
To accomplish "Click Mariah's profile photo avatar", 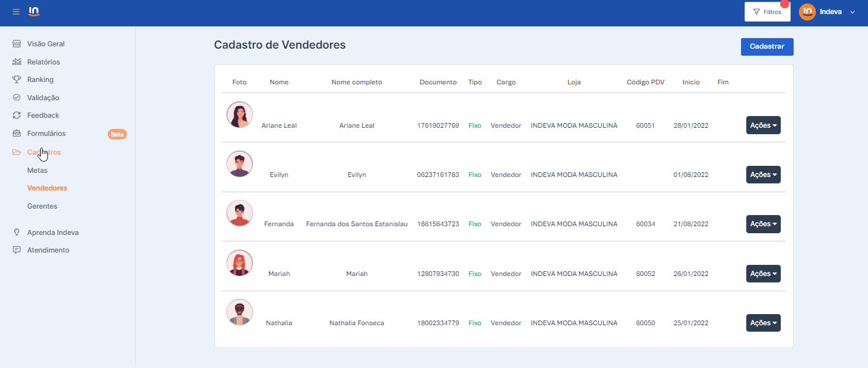I will [239, 263].
